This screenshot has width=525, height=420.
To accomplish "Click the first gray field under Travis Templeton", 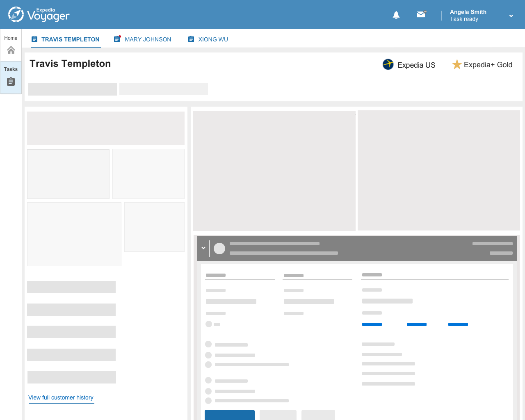I will tap(73, 89).
